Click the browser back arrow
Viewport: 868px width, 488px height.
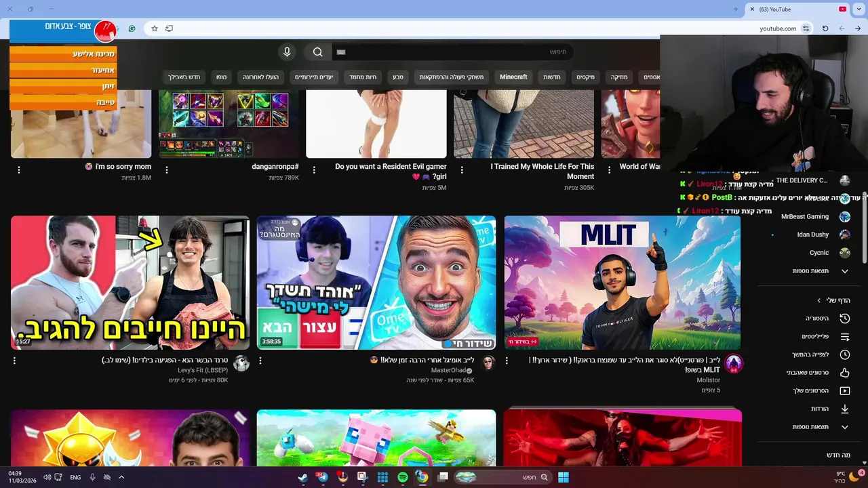[842, 28]
